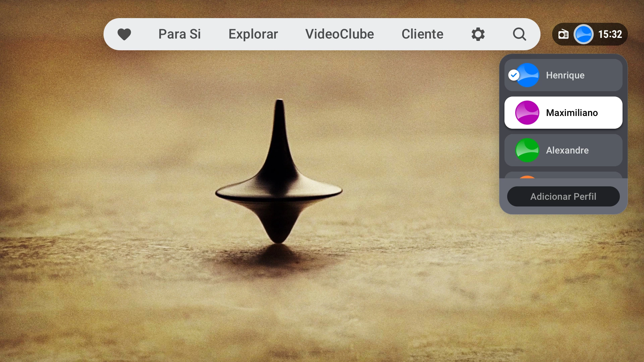This screenshot has height=362, width=644.
Task: Click the checkmark on Henrique's profile
Action: click(514, 75)
